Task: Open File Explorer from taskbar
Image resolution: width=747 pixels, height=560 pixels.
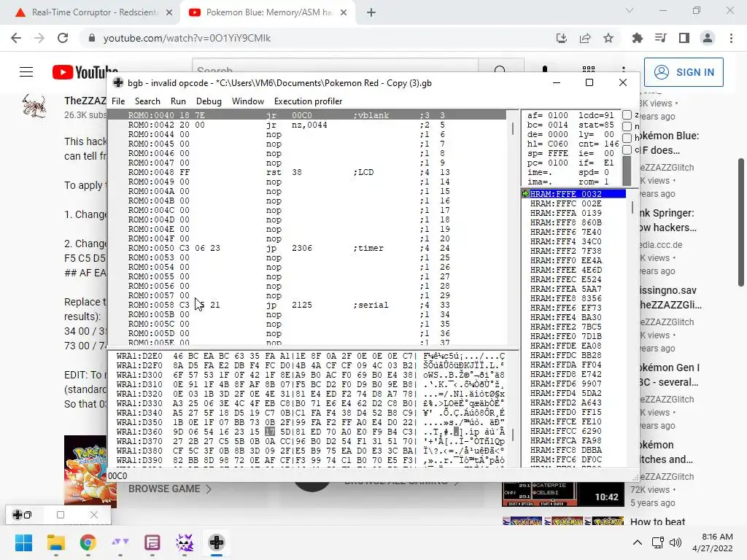Action: tap(55, 542)
